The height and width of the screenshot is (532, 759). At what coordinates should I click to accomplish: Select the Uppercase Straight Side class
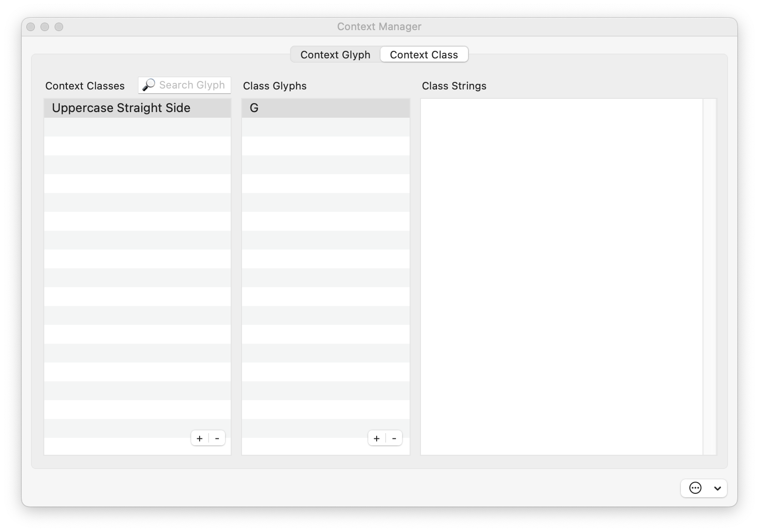click(137, 108)
